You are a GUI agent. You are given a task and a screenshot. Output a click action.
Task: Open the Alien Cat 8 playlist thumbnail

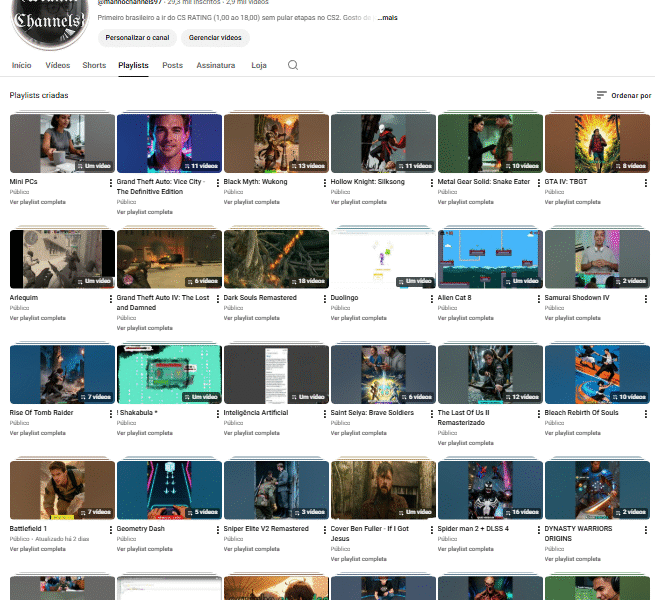(490, 259)
